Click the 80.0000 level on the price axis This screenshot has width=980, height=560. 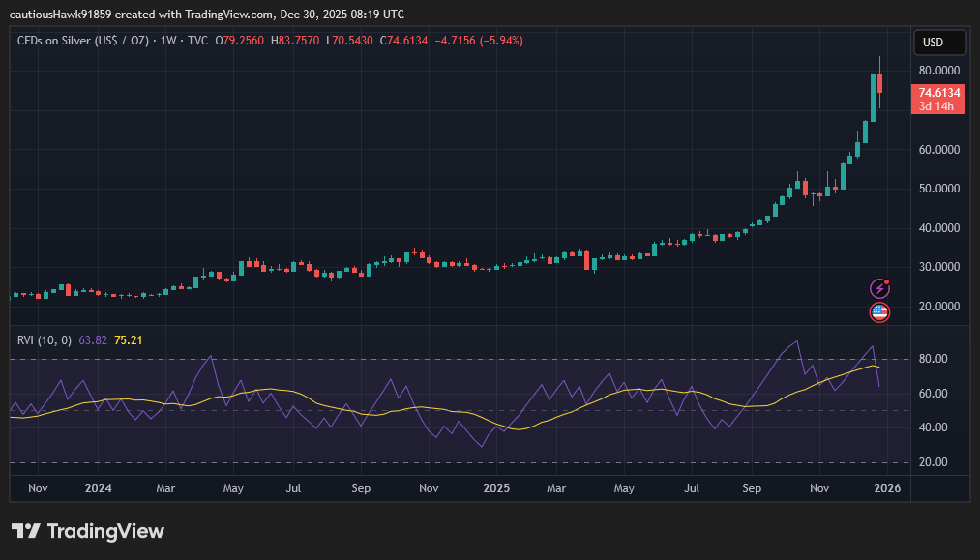[x=938, y=71]
